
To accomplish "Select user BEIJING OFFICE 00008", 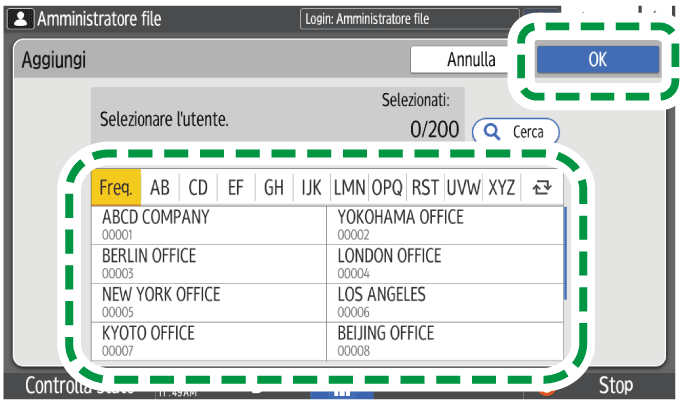I will [445, 341].
